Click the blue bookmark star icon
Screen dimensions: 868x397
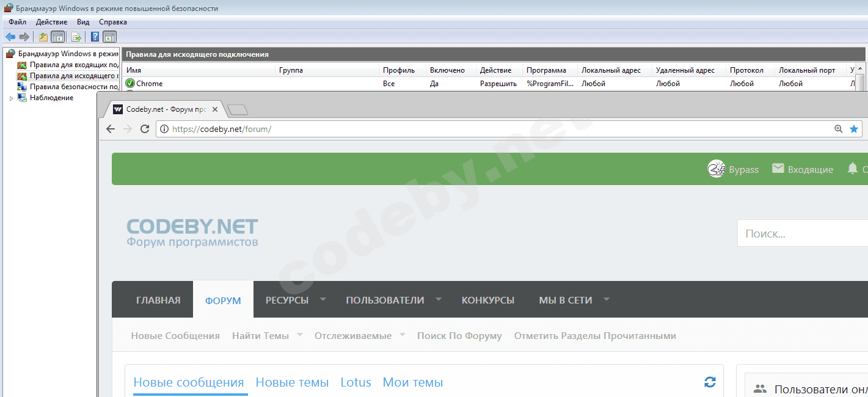(x=854, y=129)
